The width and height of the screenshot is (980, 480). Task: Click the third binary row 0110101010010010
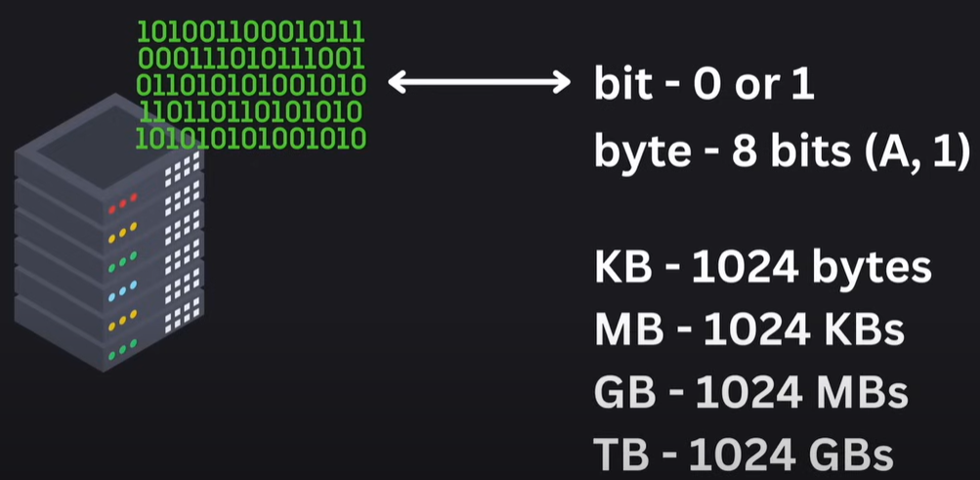coord(251,85)
